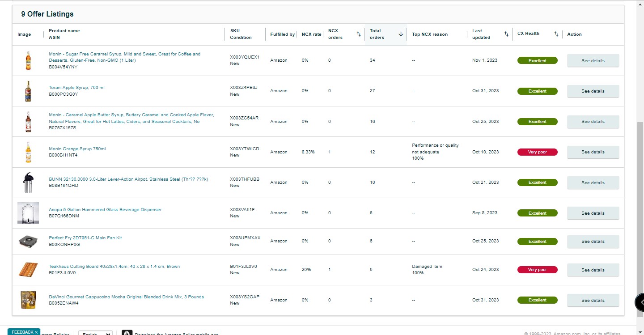See details for Acopa Beverage Dispenser

pyautogui.click(x=593, y=213)
